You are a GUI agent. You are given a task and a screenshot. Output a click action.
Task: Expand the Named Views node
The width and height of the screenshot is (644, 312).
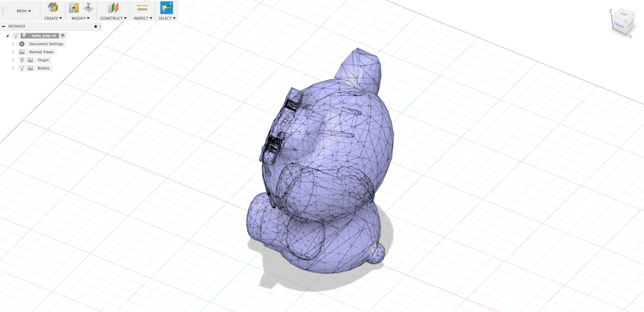(x=13, y=52)
